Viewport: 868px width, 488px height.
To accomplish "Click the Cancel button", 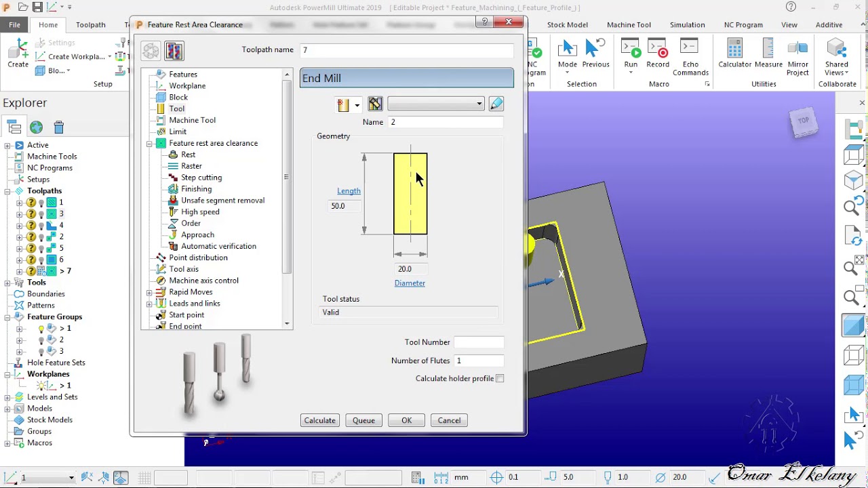I will pyautogui.click(x=449, y=420).
